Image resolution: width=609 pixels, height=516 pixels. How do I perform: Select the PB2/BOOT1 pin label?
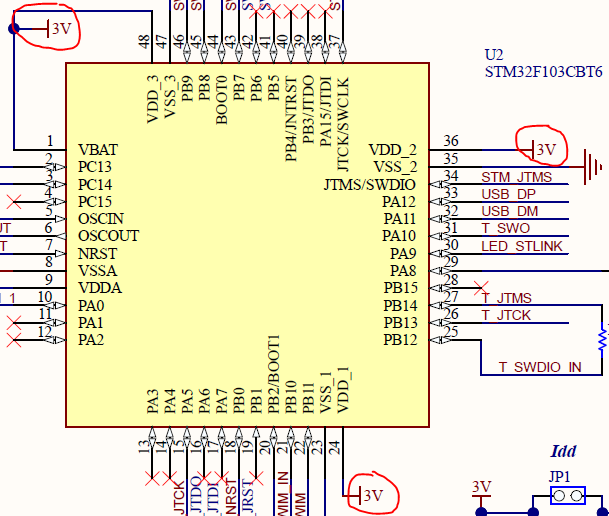point(273,374)
